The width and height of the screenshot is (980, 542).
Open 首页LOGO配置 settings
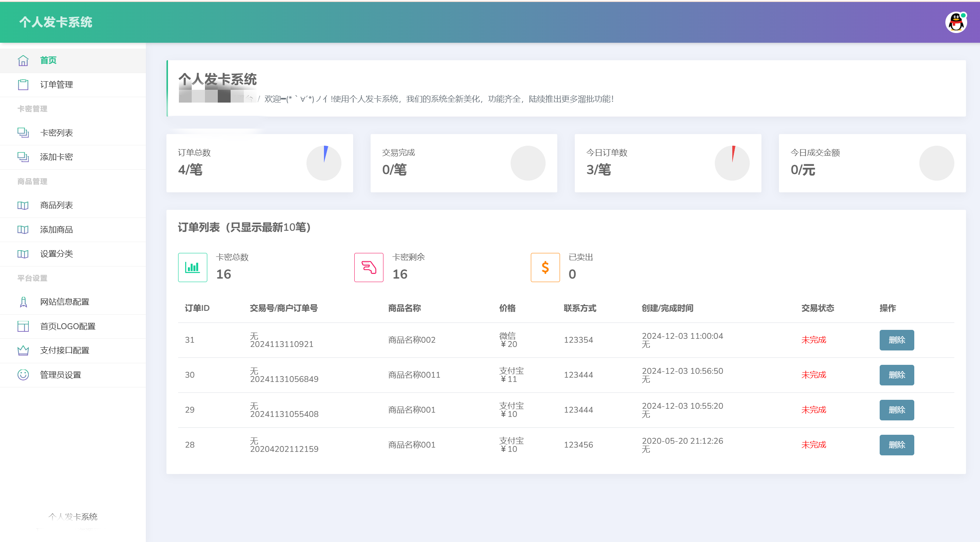pyautogui.click(x=73, y=326)
